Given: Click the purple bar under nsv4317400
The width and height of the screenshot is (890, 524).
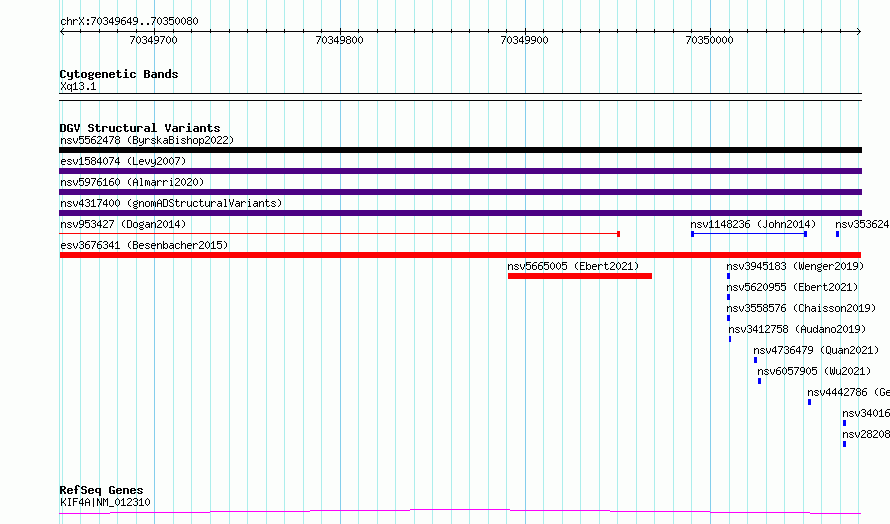Looking at the screenshot, I should pos(460,213).
